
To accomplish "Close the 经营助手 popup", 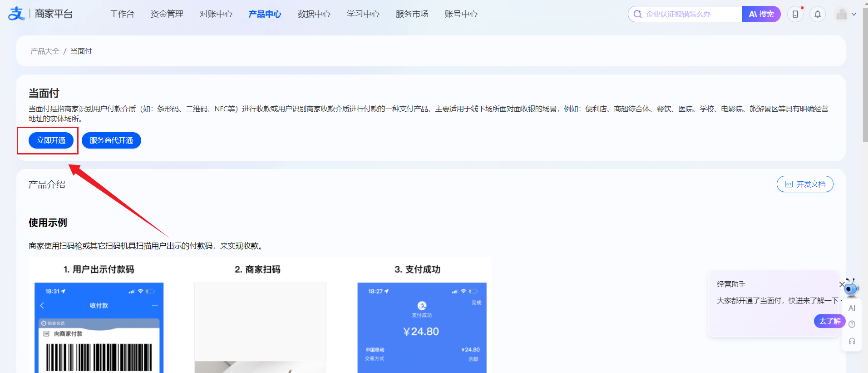I will pos(842,284).
